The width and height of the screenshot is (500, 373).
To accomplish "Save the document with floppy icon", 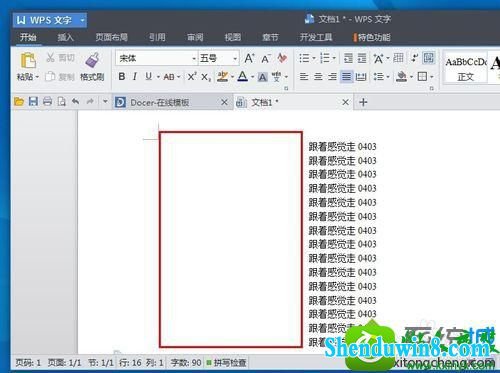I will [33, 101].
